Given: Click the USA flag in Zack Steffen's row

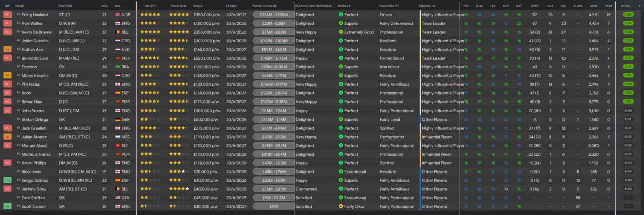Looking at the screenshot, I should [x=118, y=198].
